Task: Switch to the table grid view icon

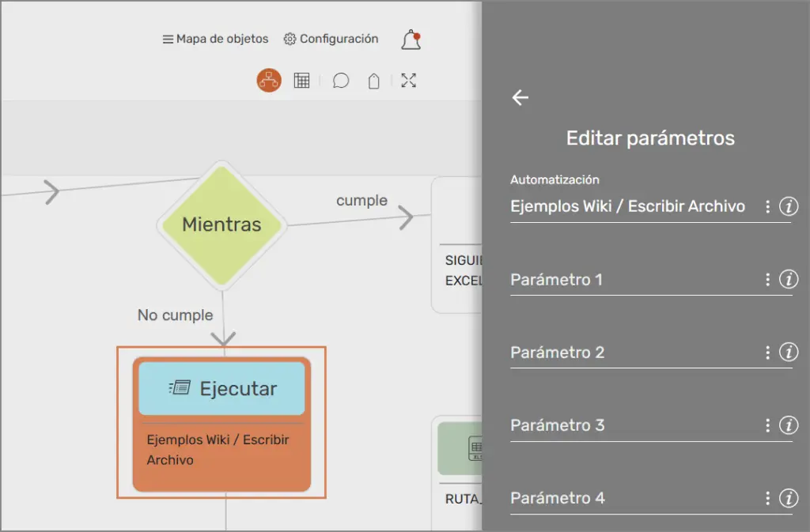Action: coord(301,81)
